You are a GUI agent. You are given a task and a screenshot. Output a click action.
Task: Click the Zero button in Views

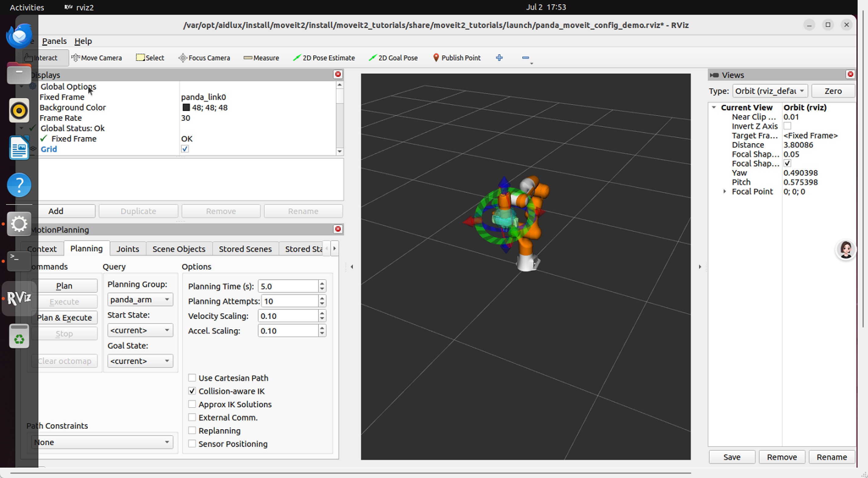pyautogui.click(x=833, y=91)
